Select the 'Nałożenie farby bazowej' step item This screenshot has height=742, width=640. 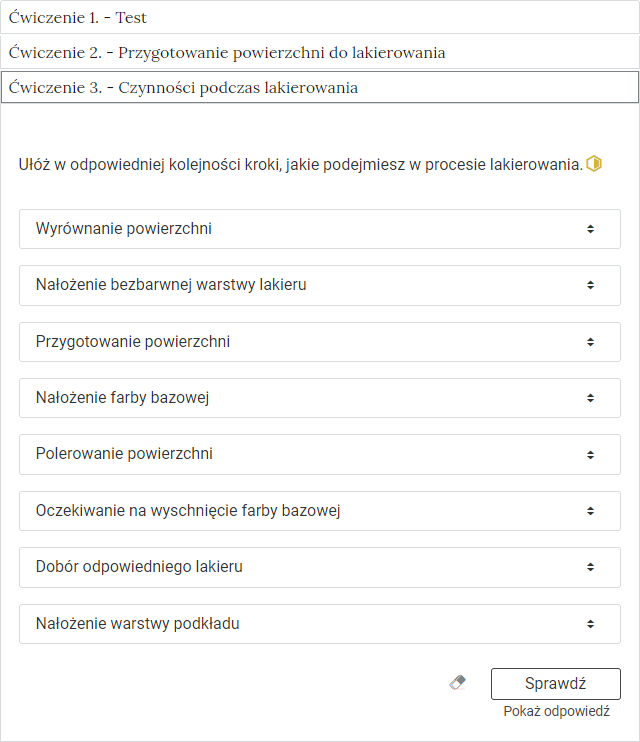(122, 398)
